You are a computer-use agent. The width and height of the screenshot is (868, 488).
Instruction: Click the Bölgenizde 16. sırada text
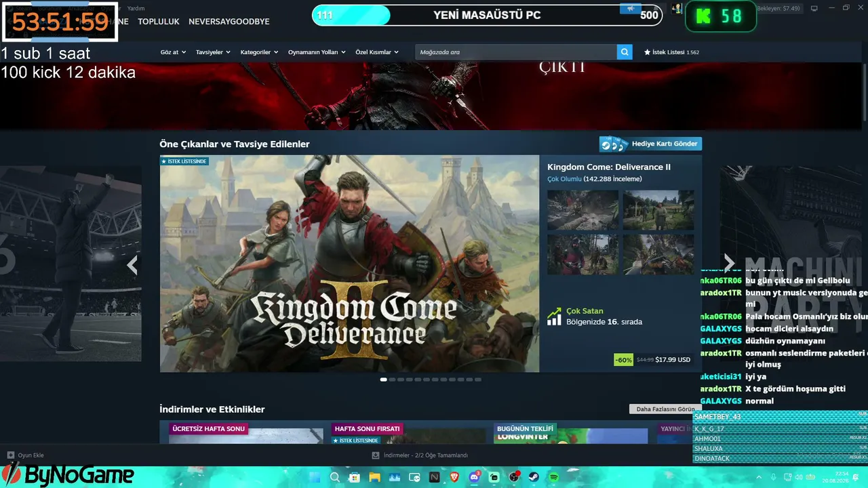[604, 322]
